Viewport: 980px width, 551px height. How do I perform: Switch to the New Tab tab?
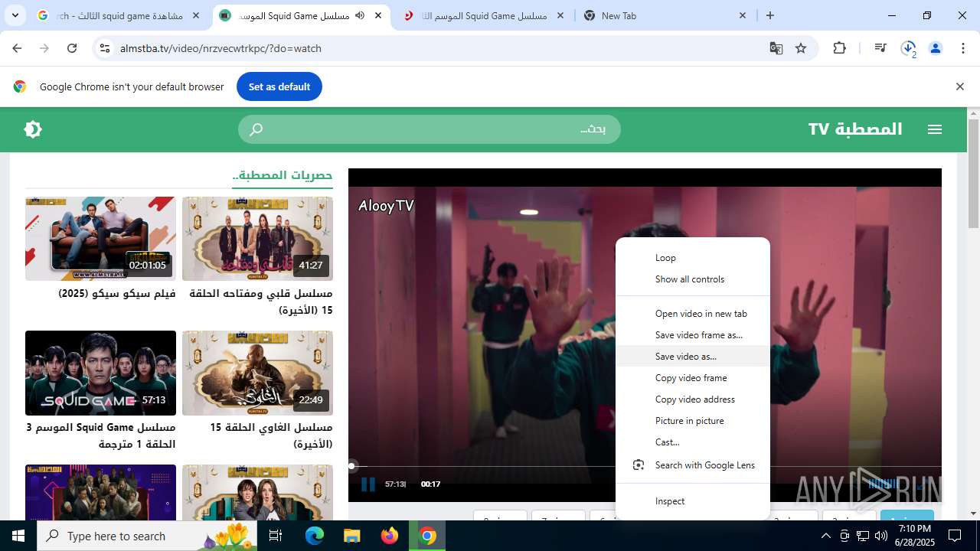click(x=665, y=15)
